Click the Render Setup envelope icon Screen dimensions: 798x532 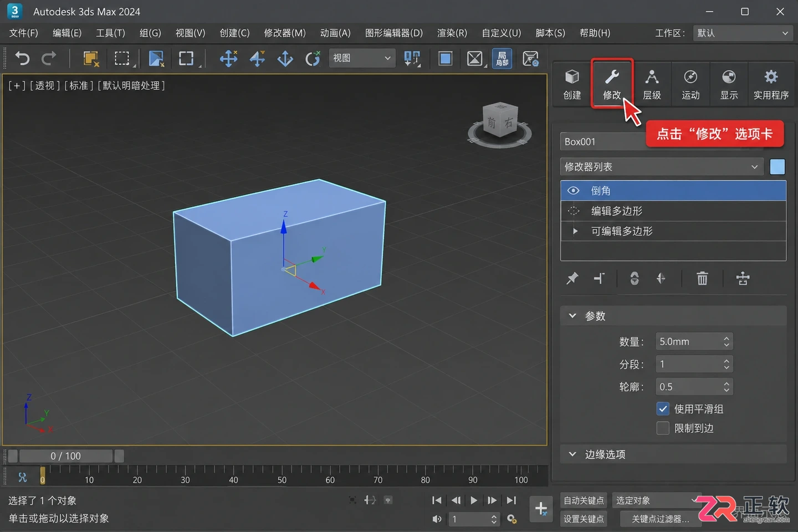pyautogui.click(x=474, y=58)
